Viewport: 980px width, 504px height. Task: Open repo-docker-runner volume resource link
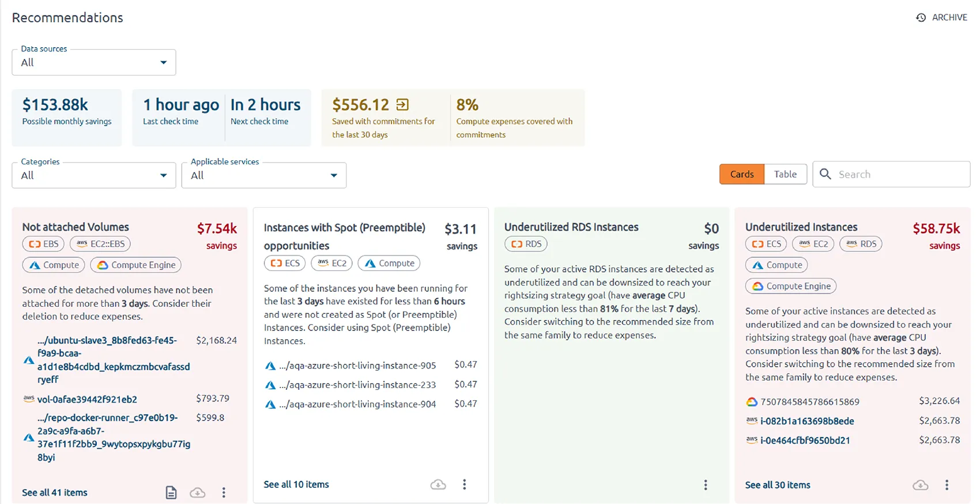[x=113, y=437]
